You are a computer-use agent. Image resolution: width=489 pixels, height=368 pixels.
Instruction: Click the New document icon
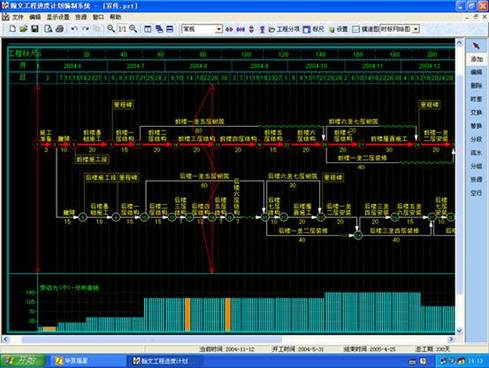tap(12, 29)
